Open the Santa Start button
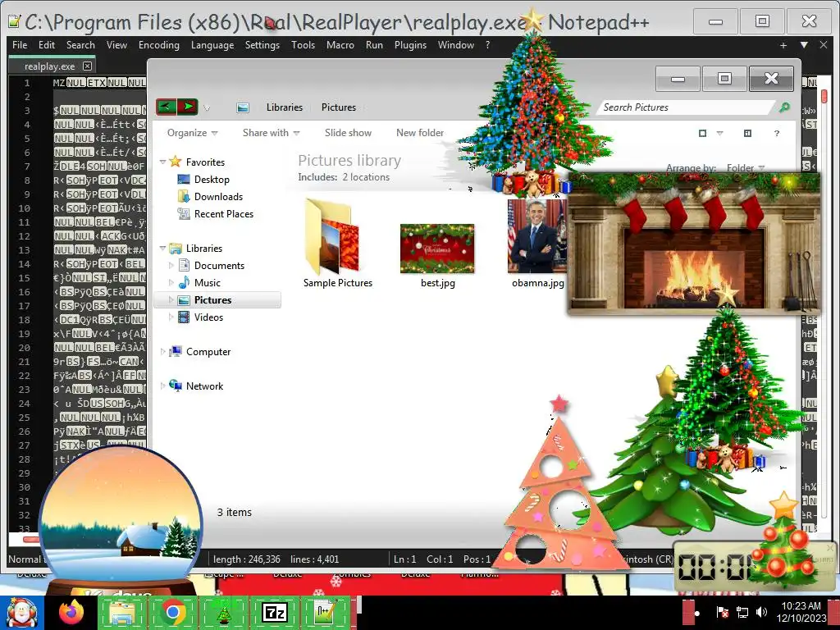 [21, 612]
